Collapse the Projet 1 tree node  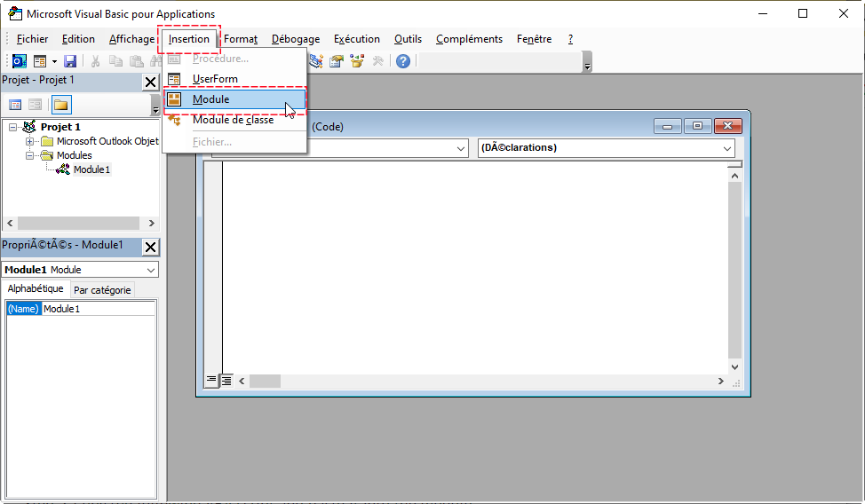[x=12, y=128]
